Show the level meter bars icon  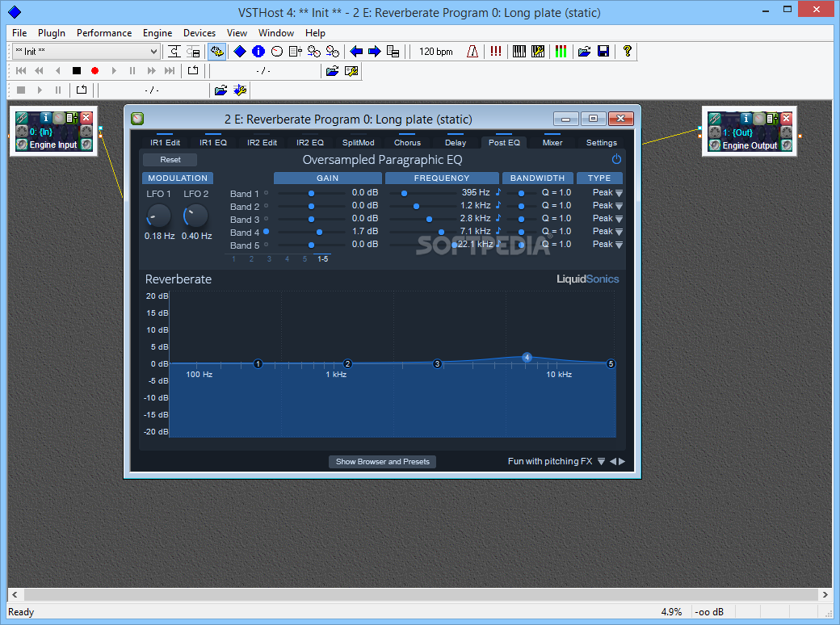point(561,52)
